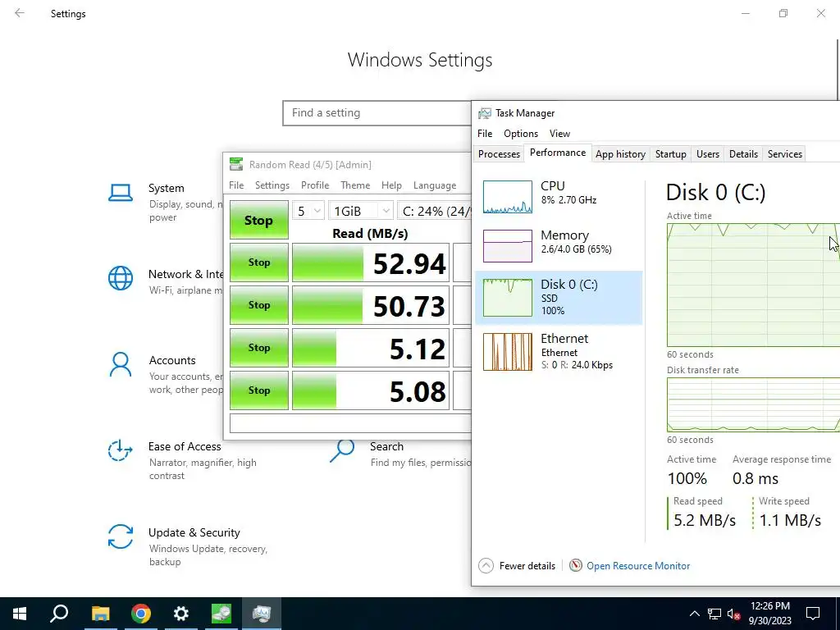Select Ethernet performance graph thumbnail
The width and height of the screenshot is (840, 630).
coord(507,352)
